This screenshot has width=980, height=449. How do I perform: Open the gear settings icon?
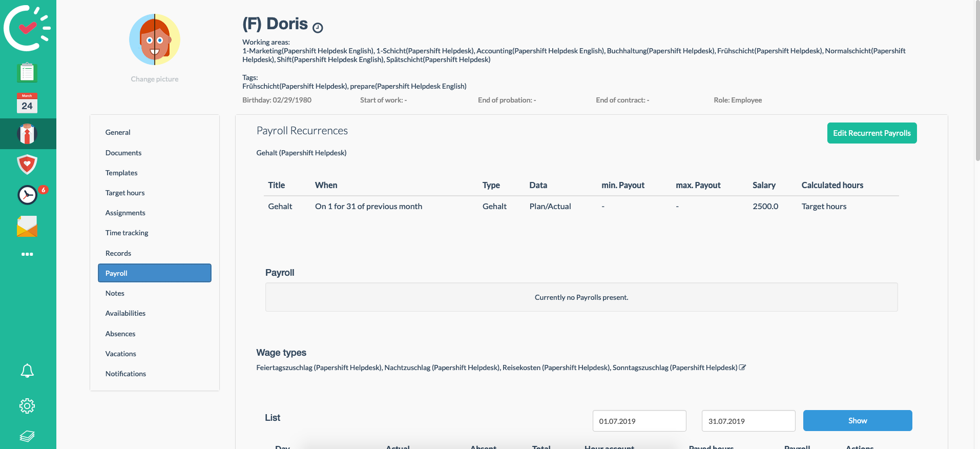[27, 406]
